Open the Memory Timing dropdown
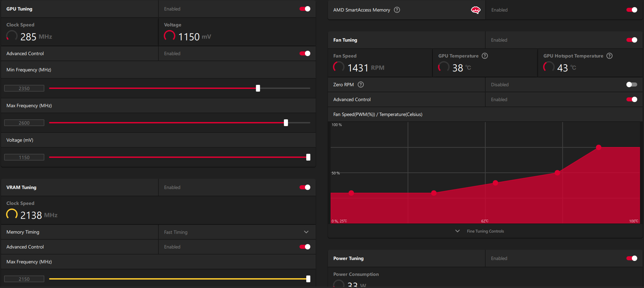This screenshot has height=288, width=644. [237, 232]
